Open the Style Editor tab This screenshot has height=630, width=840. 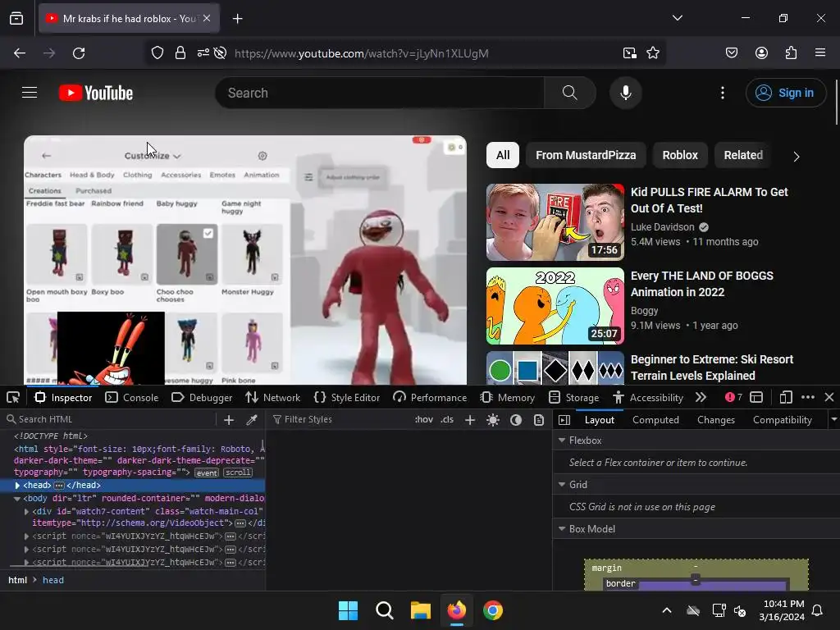[347, 398]
